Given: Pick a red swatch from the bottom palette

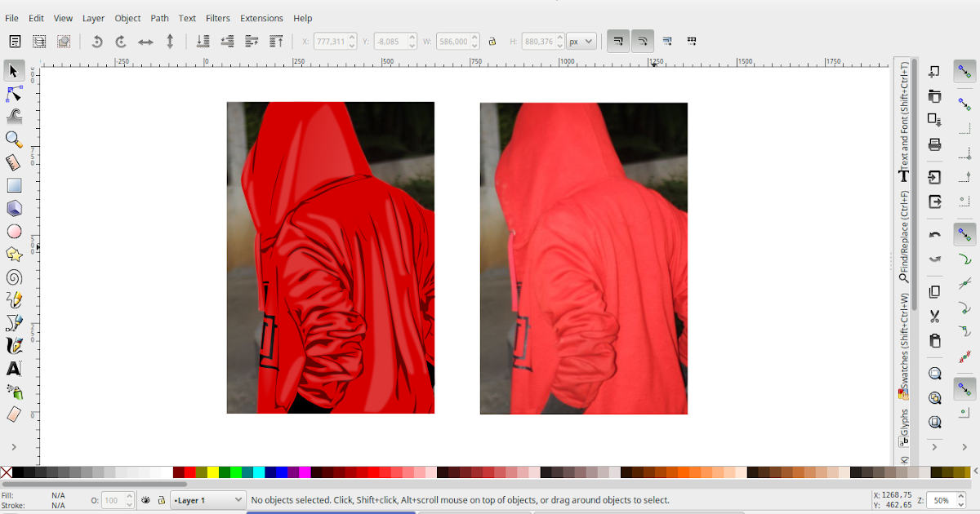Looking at the screenshot, I should [192, 472].
